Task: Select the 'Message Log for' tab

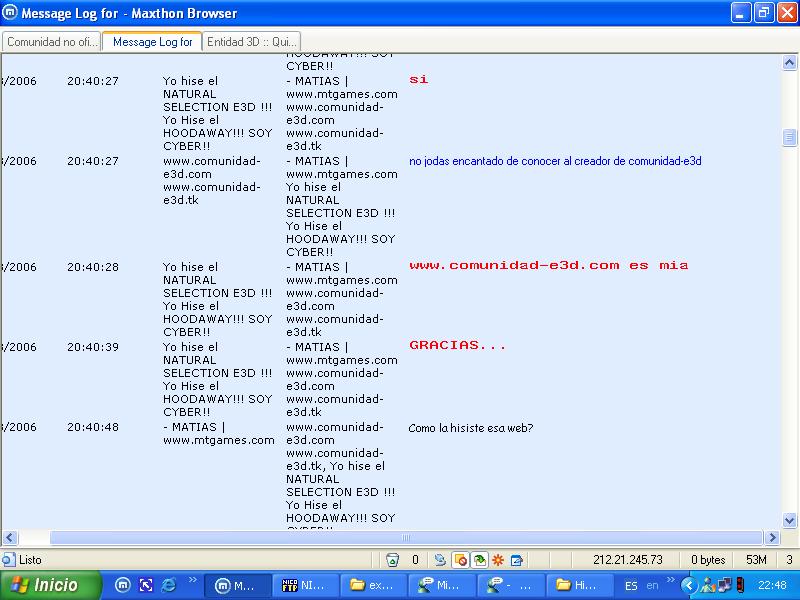Action: 152,42
